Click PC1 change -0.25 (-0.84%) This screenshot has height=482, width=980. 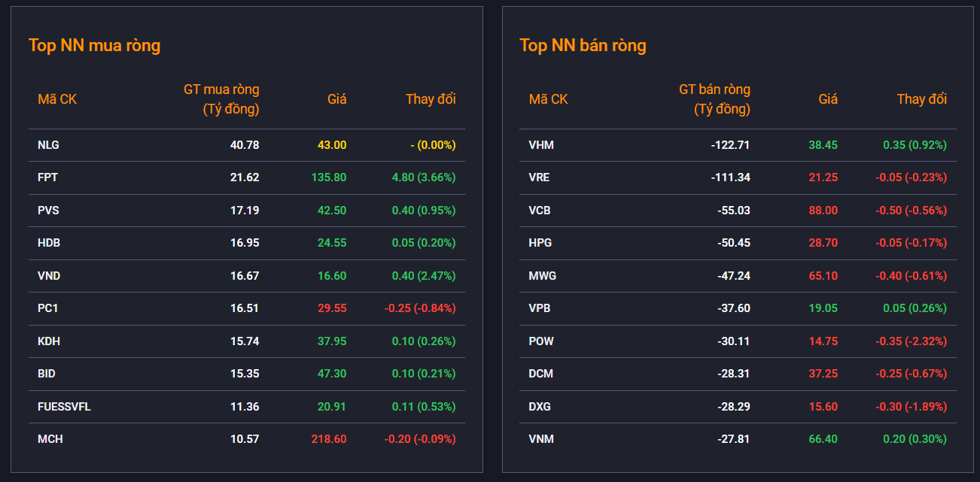click(x=420, y=308)
